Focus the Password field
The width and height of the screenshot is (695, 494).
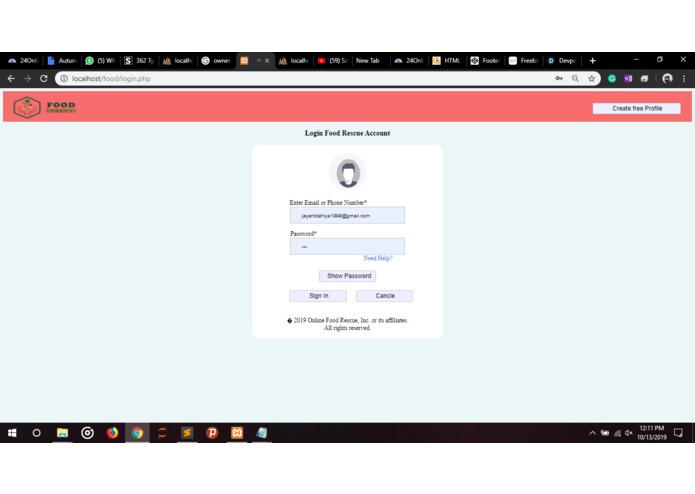coord(348,246)
